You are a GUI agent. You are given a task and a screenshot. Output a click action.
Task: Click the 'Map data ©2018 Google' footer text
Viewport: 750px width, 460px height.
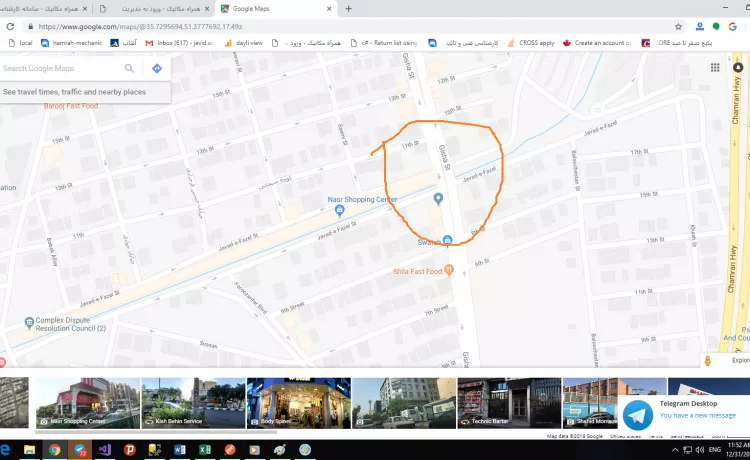tap(574, 436)
